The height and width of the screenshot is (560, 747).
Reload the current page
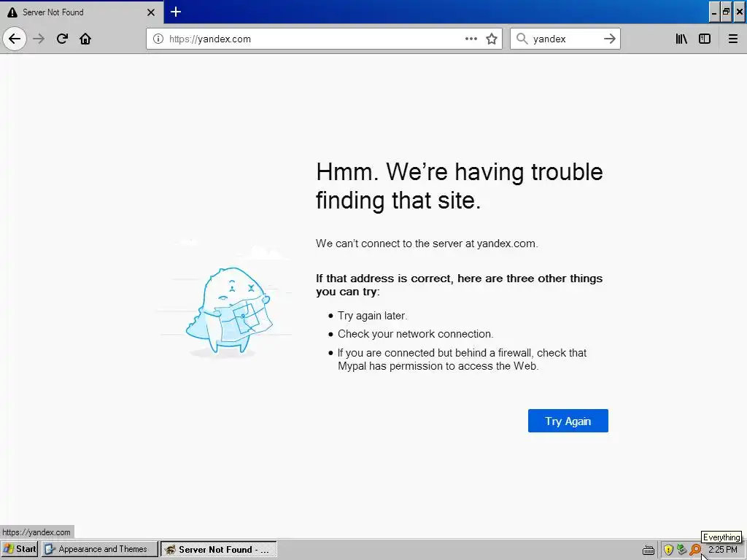pyautogui.click(x=62, y=39)
